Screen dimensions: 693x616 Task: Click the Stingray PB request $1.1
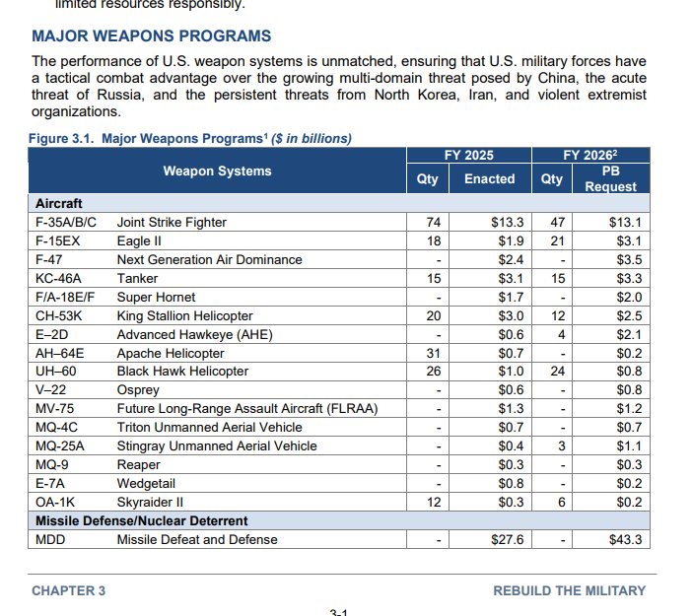coord(629,445)
